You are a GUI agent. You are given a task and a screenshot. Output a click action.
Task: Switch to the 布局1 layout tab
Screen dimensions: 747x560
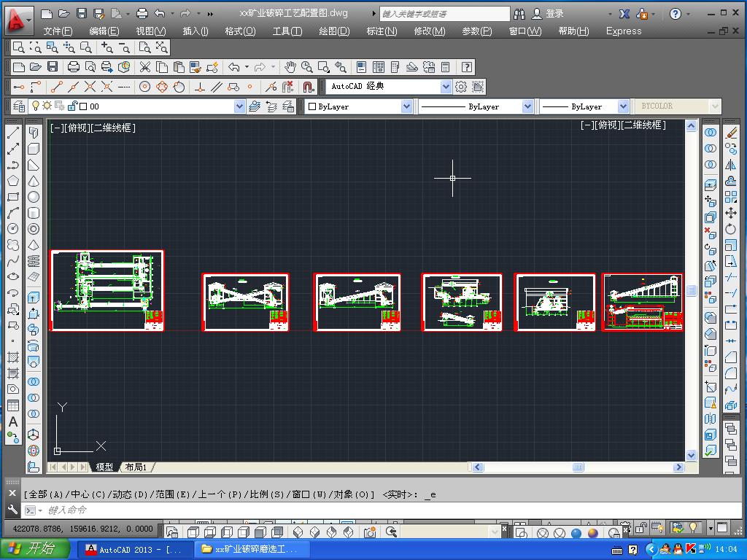click(x=136, y=467)
